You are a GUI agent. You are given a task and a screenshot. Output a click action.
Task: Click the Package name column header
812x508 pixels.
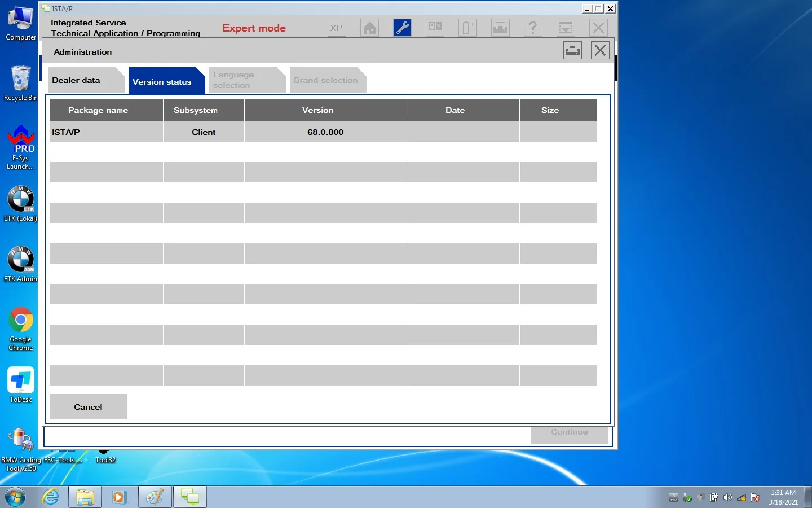click(106, 110)
